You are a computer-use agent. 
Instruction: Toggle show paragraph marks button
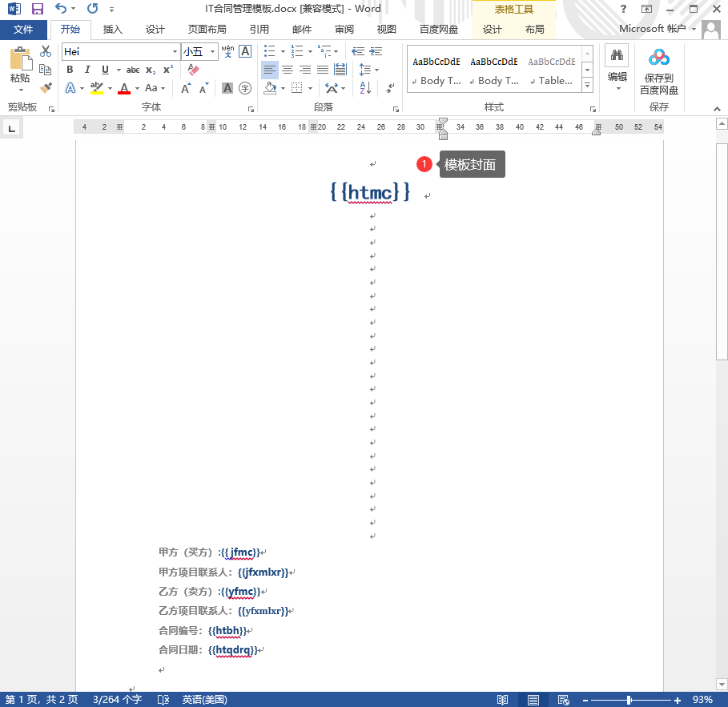point(390,88)
